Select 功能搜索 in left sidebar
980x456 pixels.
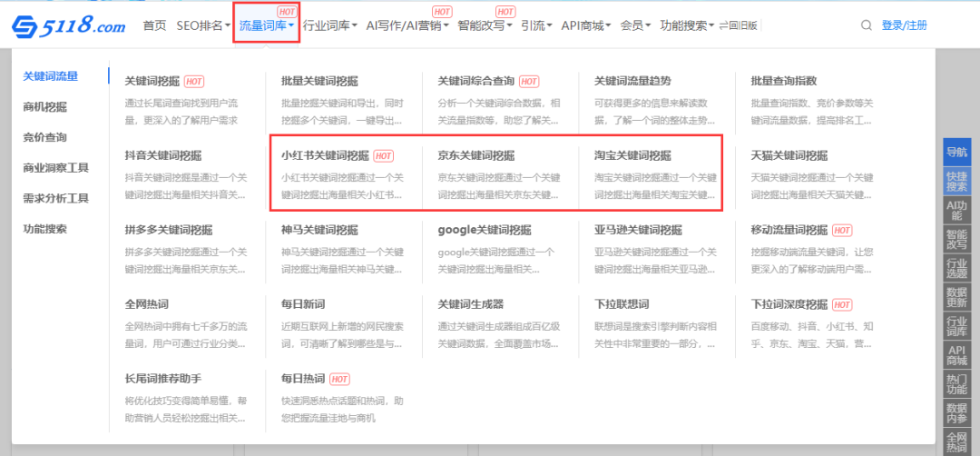[45, 228]
